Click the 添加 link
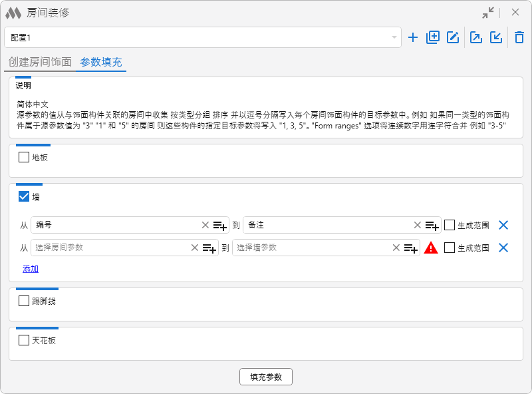Image resolution: width=532 pixels, height=394 pixels. (31, 269)
